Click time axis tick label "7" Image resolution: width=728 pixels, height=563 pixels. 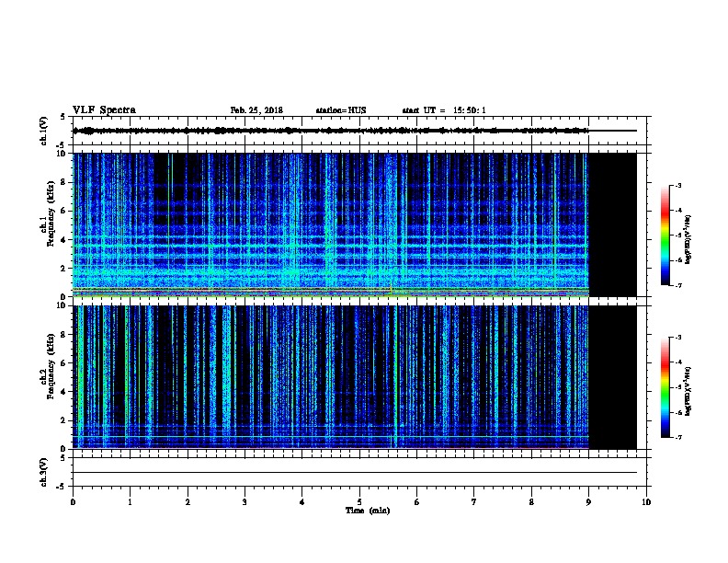coord(474,501)
